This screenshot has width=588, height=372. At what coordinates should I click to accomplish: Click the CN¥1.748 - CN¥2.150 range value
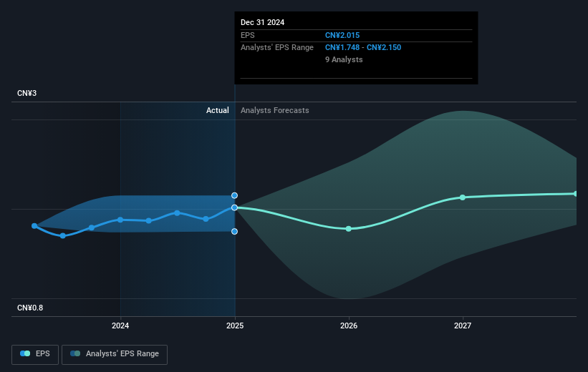(363, 48)
